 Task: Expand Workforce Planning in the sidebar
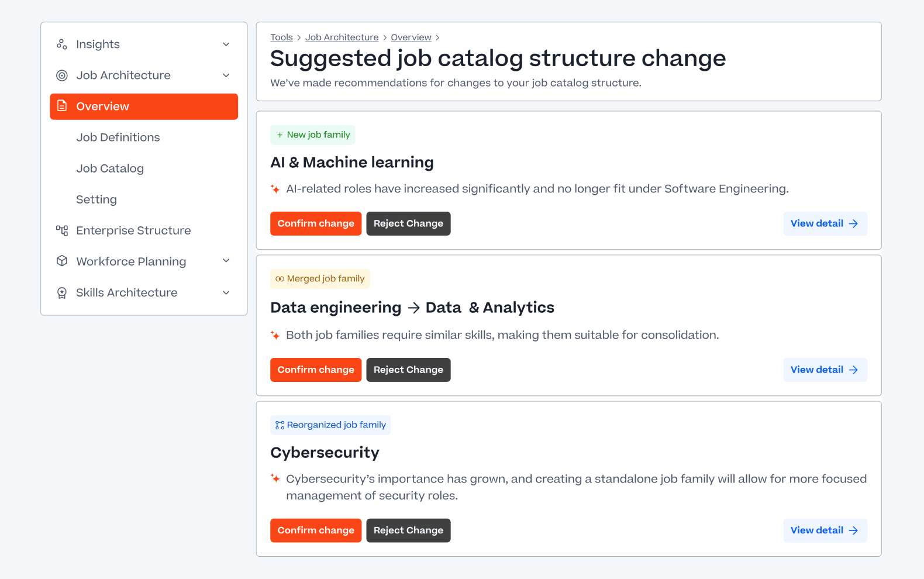226,261
